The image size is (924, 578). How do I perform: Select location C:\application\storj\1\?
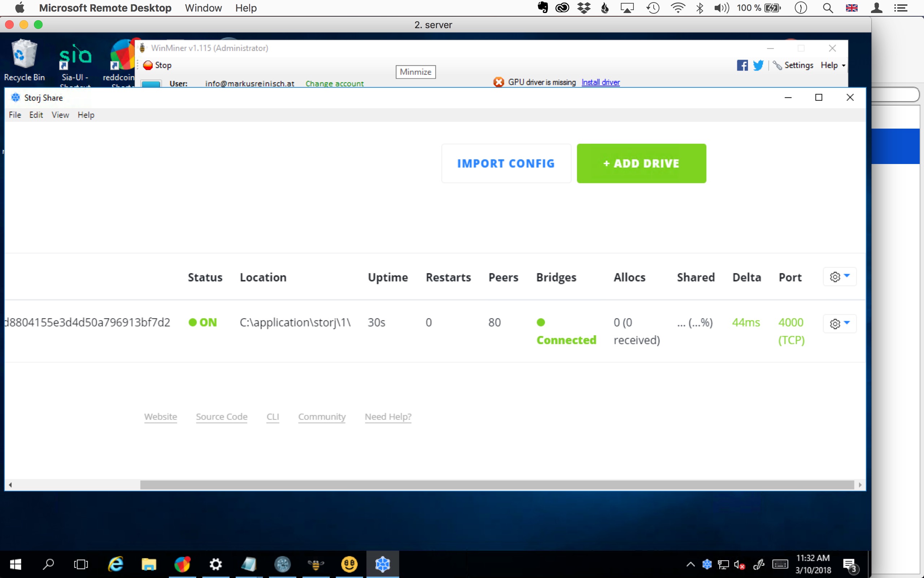(x=295, y=322)
